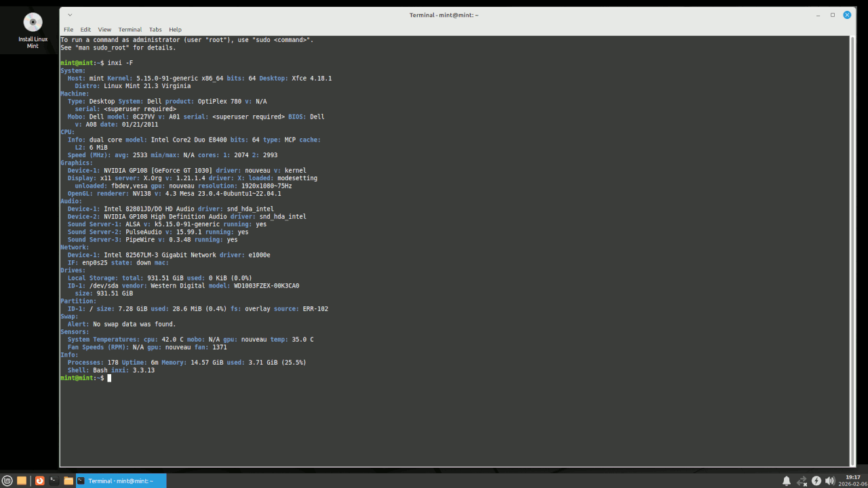Image resolution: width=868 pixels, height=488 pixels.
Task: Click the 'Sensors:' section heading
Action: pos(75,331)
